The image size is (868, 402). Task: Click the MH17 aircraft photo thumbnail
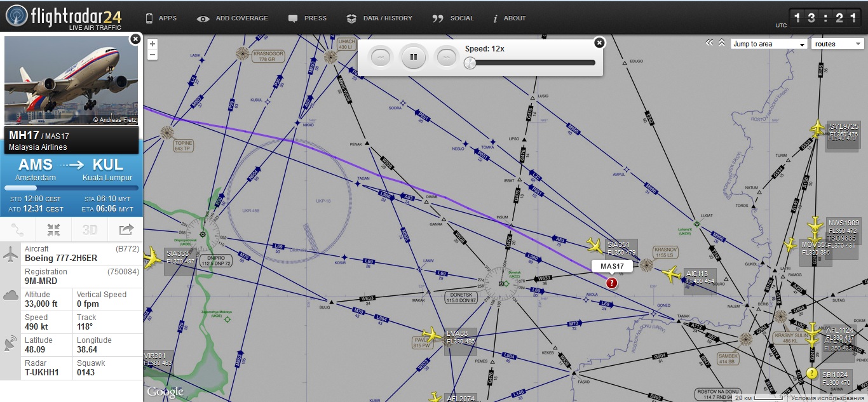[x=71, y=81]
